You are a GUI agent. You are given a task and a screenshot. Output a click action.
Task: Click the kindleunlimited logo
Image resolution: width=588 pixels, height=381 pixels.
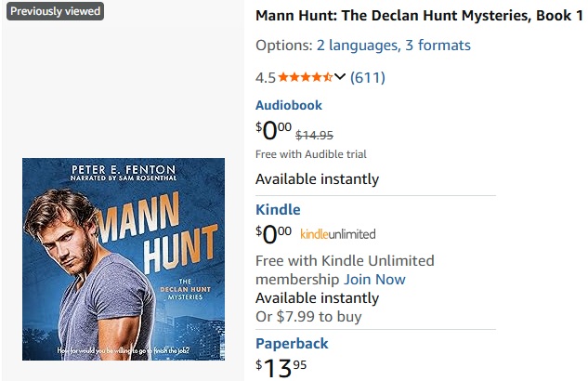[337, 234]
